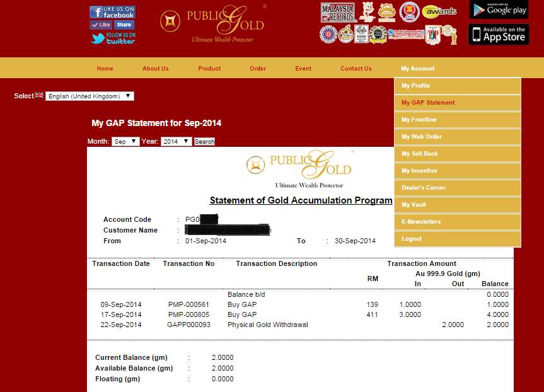
Task: Click the 30-Sep-2014 To date
Action: pyautogui.click(x=355, y=241)
